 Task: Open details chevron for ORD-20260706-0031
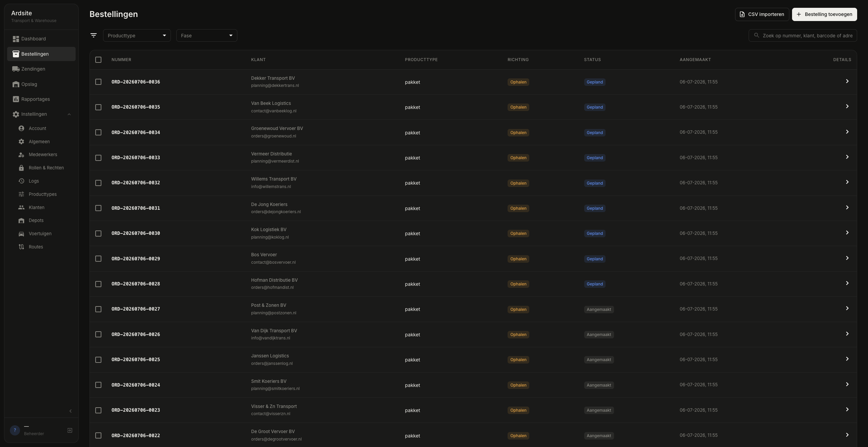(847, 208)
